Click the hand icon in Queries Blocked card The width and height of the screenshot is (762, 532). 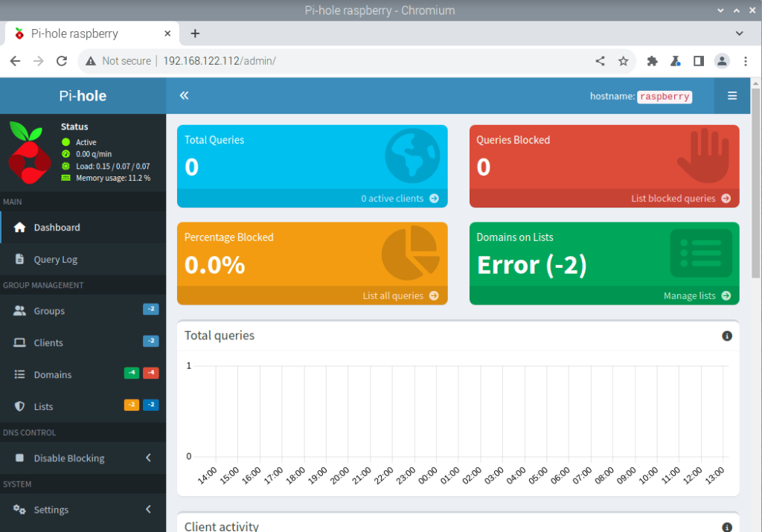(703, 156)
